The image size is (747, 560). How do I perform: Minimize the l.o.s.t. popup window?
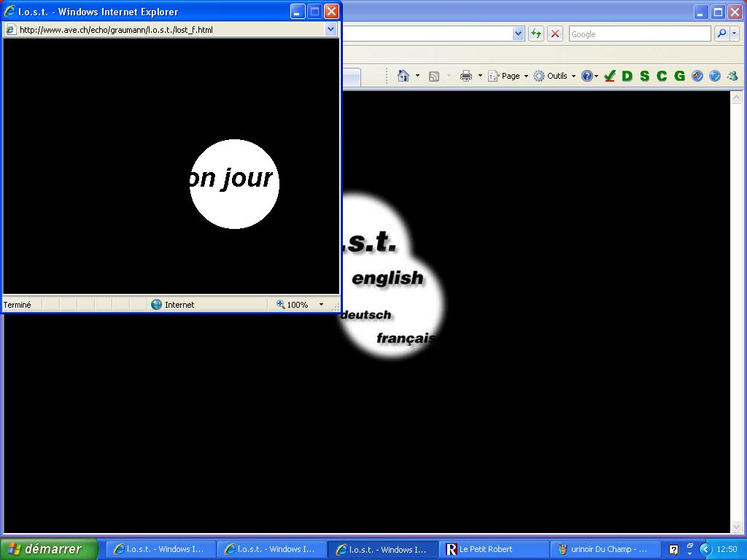click(298, 12)
